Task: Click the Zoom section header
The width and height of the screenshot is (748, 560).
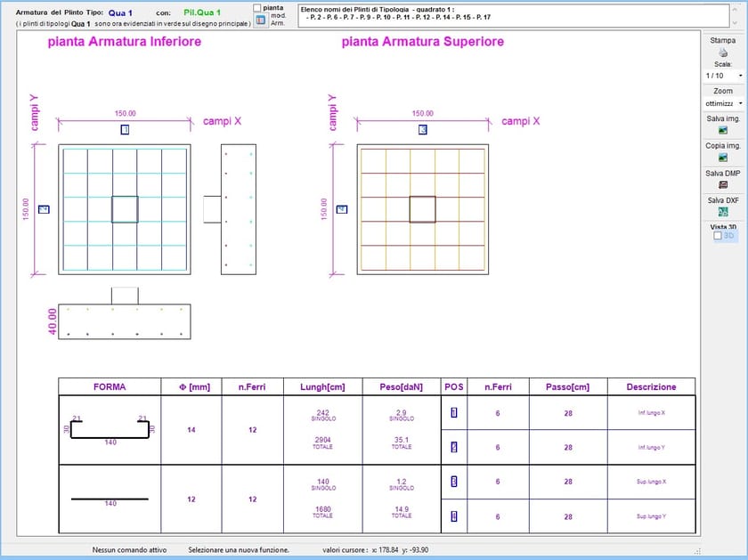Action: [721, 90]
